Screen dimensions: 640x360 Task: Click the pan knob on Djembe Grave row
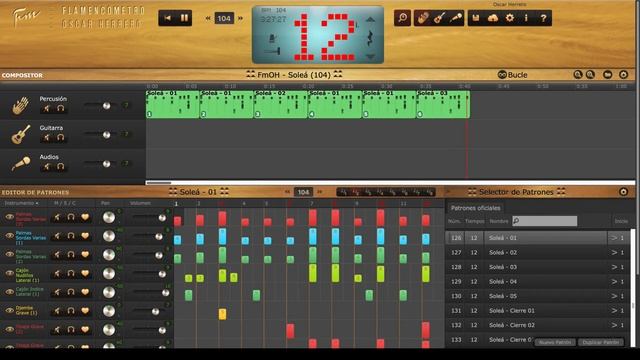coord(109,311)
